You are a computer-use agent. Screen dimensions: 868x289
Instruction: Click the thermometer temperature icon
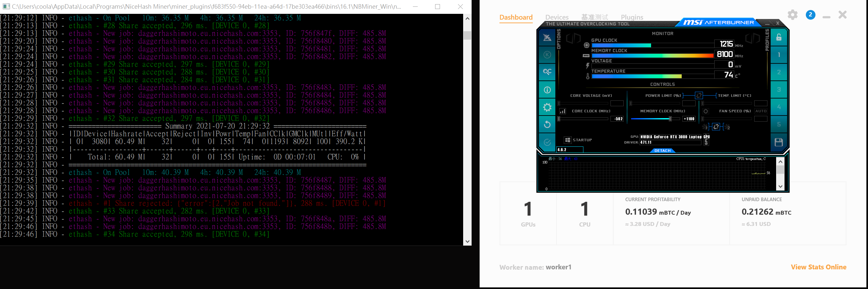[x=588, y=76]
